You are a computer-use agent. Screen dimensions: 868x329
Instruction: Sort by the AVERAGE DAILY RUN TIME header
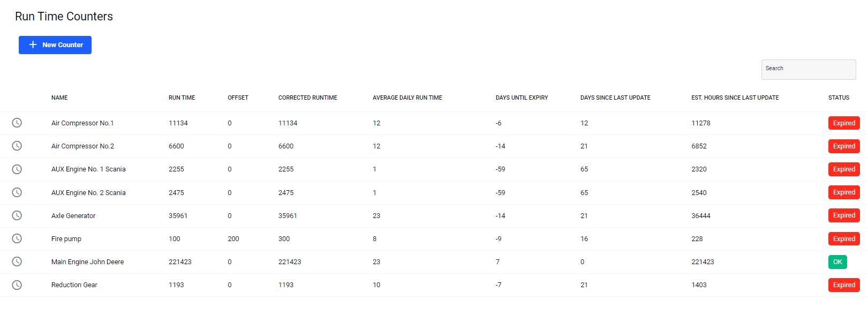(407, 98)
